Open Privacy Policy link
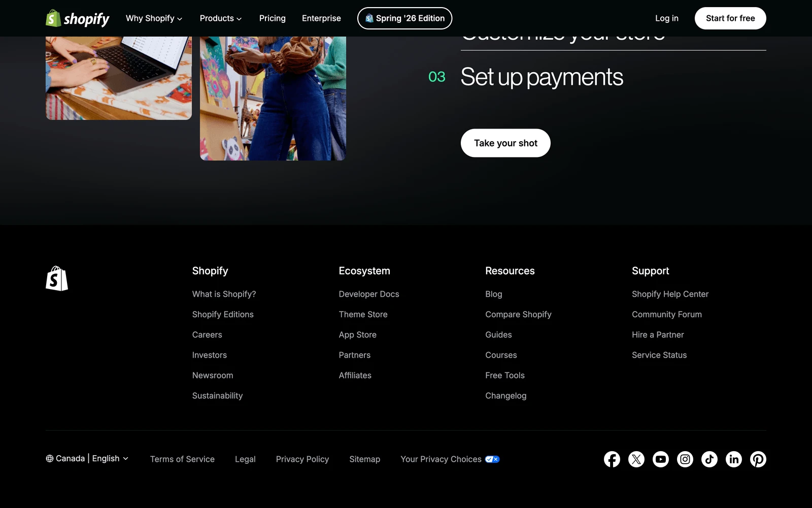Viewport: 812px width, 508px height. point(302,459)
